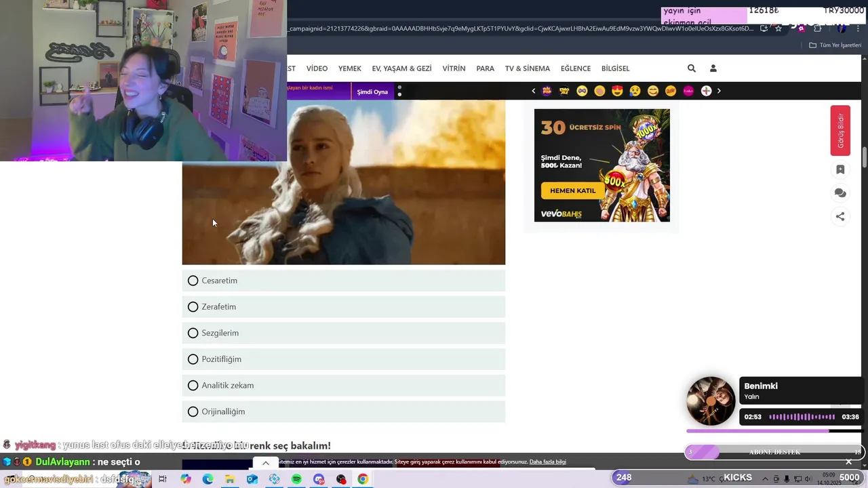Viewport: 868px width, 488px height.
Task: Switch to Google Chrome on the taskbar
Action: [363, 479]
